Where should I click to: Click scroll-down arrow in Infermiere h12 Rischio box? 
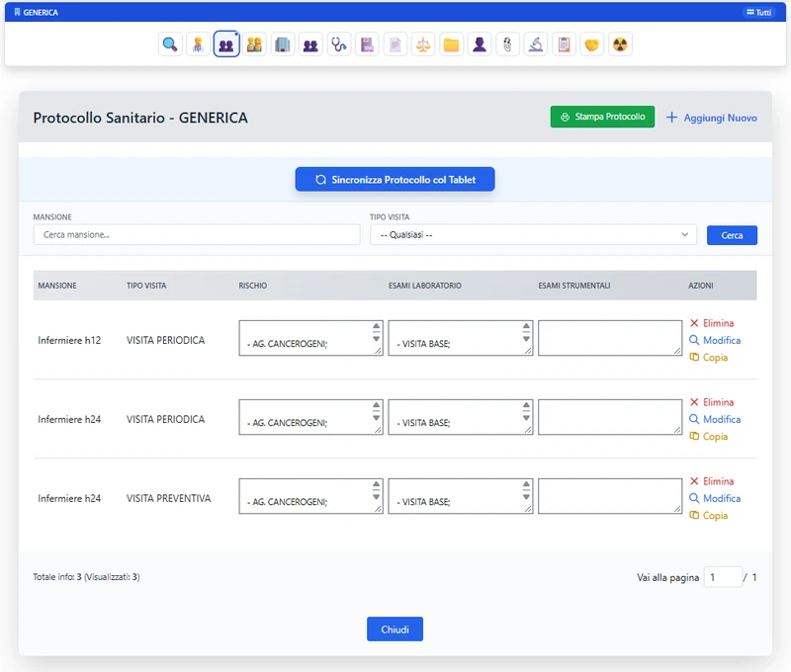pos(377,339)
